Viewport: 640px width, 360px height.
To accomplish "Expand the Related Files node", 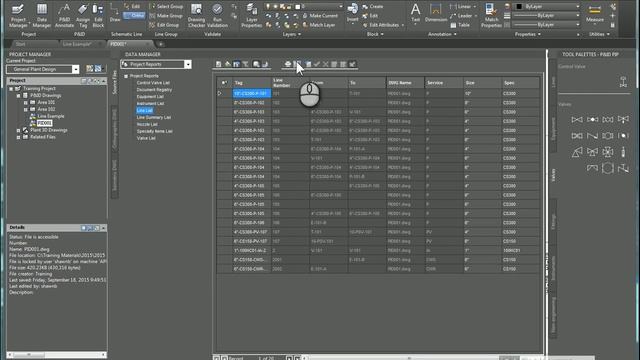I will pyautogui.click(x=18, y=137).
